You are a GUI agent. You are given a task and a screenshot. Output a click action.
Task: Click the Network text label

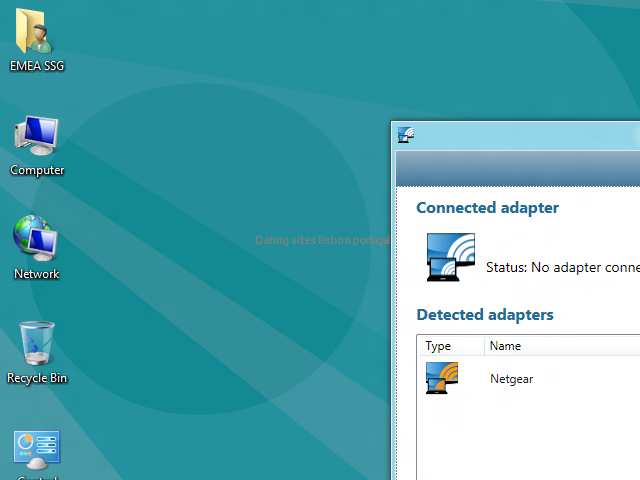pos(37,274)
